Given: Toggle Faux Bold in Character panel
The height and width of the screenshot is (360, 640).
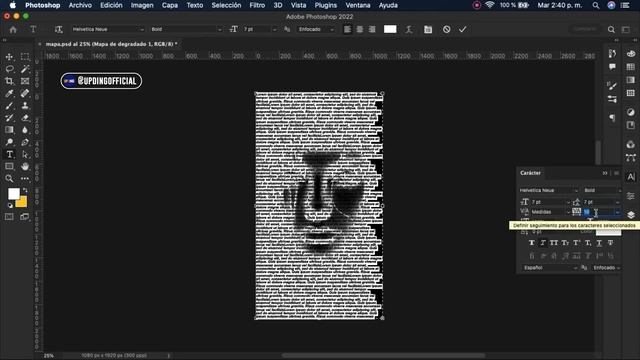Looking at the screenshot, I should pyautogui.click(x=531, y=243).
